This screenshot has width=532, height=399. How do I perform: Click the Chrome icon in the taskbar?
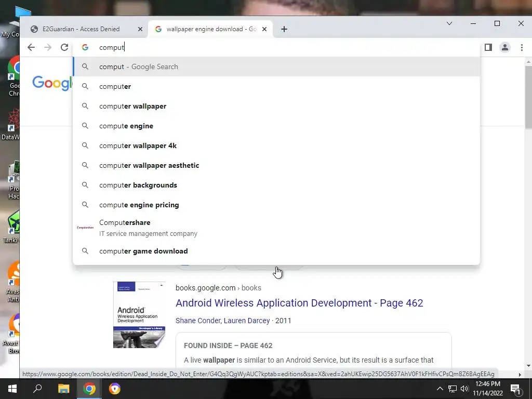[x=89, y=389]
